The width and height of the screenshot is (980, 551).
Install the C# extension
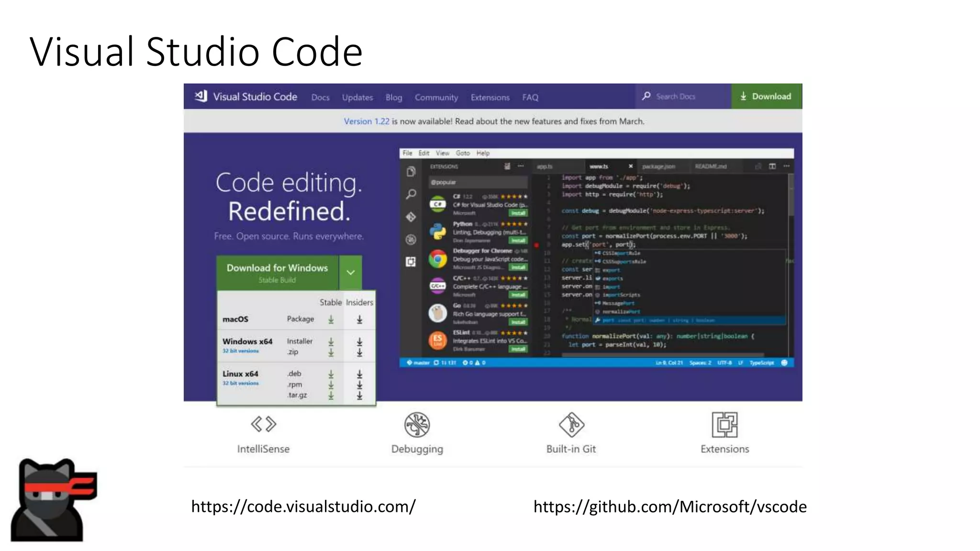518,213
